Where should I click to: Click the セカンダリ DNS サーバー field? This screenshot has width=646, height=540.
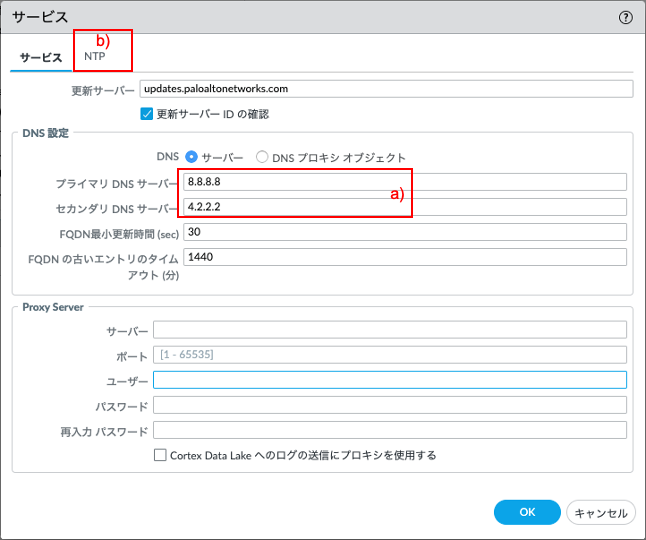tap(405, 207)
